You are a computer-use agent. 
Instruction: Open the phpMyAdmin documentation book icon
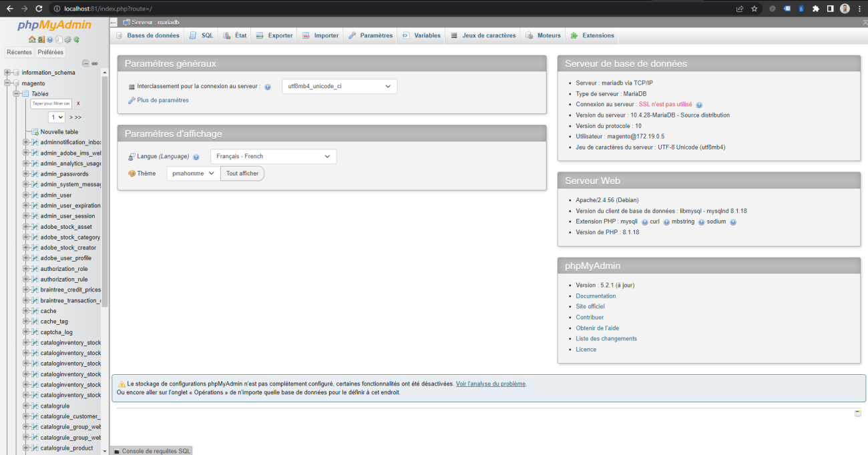(x=59, y=39)
